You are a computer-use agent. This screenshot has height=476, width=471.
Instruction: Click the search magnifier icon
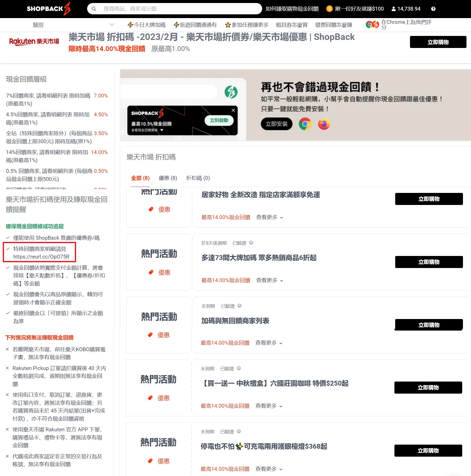[x=94, y=9]
